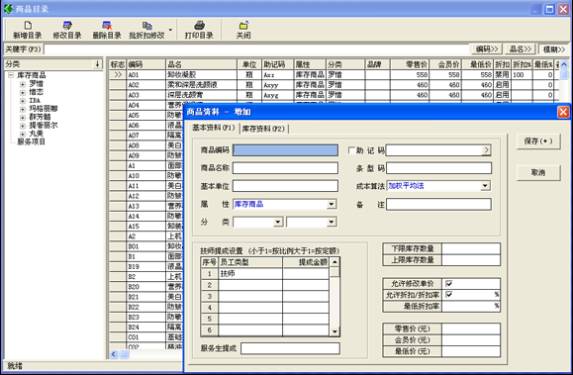Open the second 分类 combo box

(x=331, y=222)
